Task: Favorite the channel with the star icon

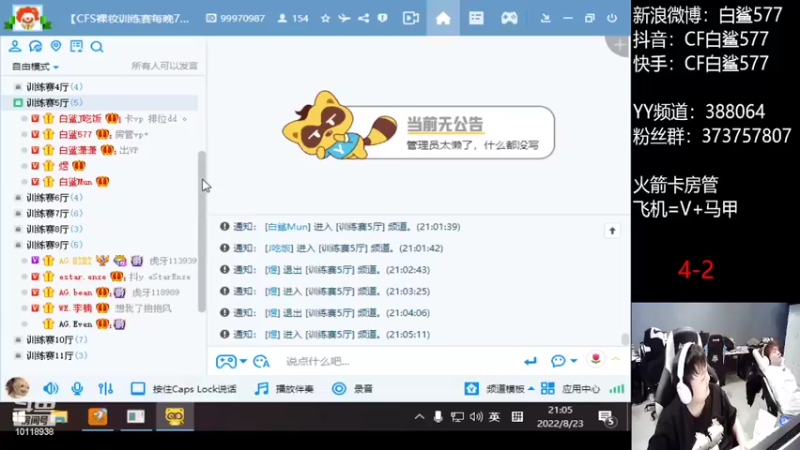Action: pyautogui.click(x=325, y=18)
